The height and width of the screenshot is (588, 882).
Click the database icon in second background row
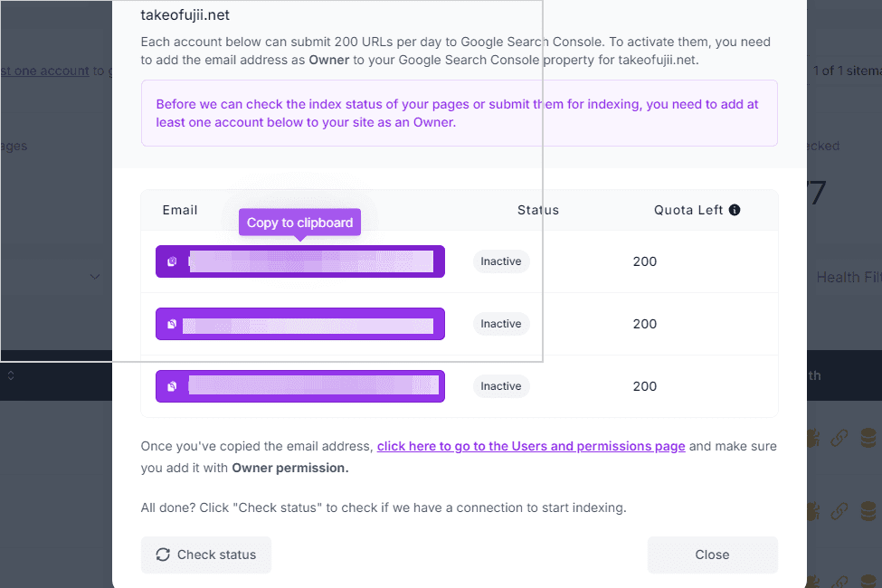coord(868,511)
